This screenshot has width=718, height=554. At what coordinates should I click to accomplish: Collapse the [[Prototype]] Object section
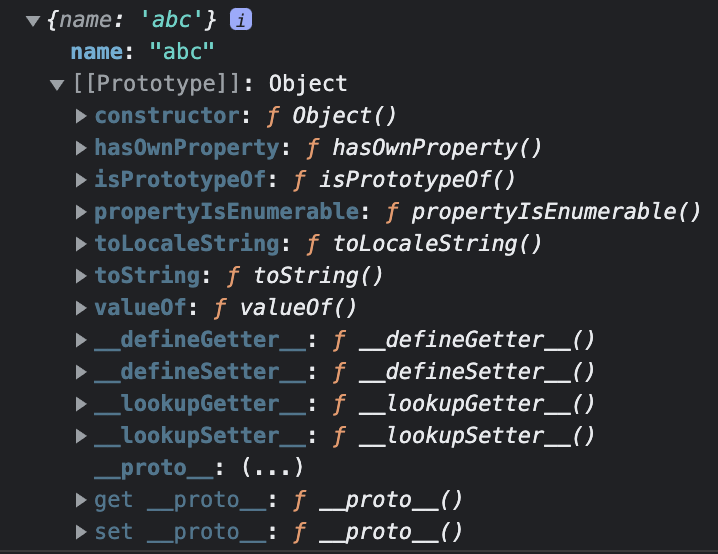(57, 84)
